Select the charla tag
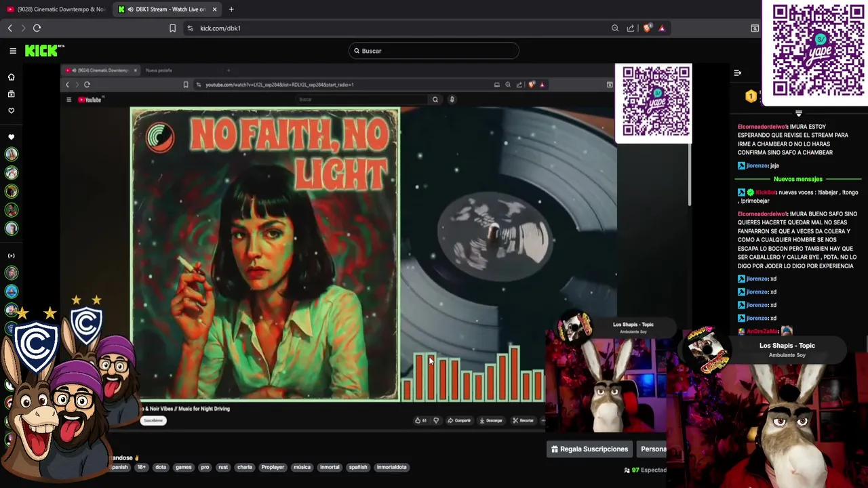 245,467
